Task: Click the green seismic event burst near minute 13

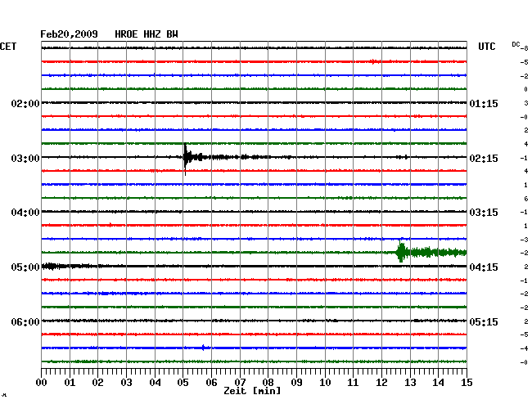Action: click(402, 253)
